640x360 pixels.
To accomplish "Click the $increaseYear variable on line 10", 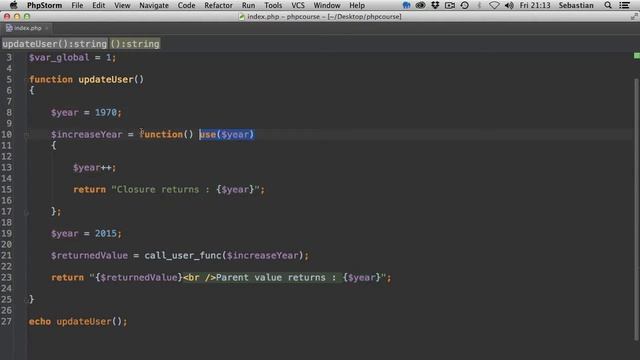I will (x=87, y=135).
